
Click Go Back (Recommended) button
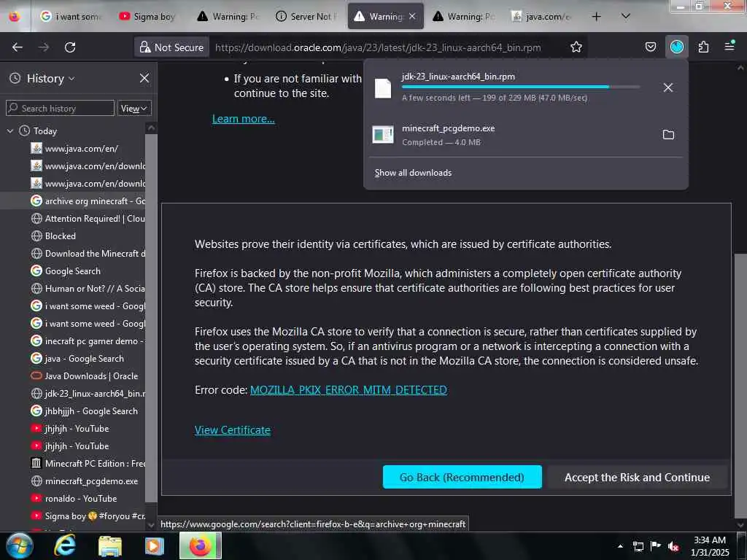point(462,477)
